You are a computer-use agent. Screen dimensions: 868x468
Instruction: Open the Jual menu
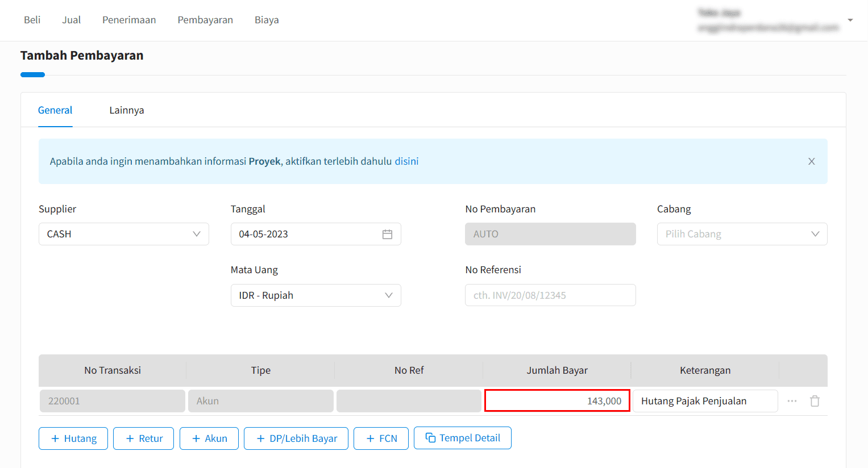(x=71, y=20)
